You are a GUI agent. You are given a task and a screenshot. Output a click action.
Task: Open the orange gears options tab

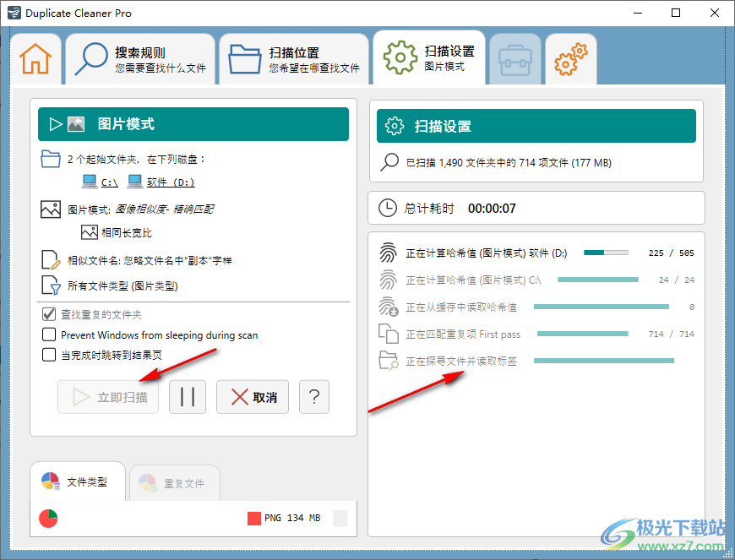571,59
